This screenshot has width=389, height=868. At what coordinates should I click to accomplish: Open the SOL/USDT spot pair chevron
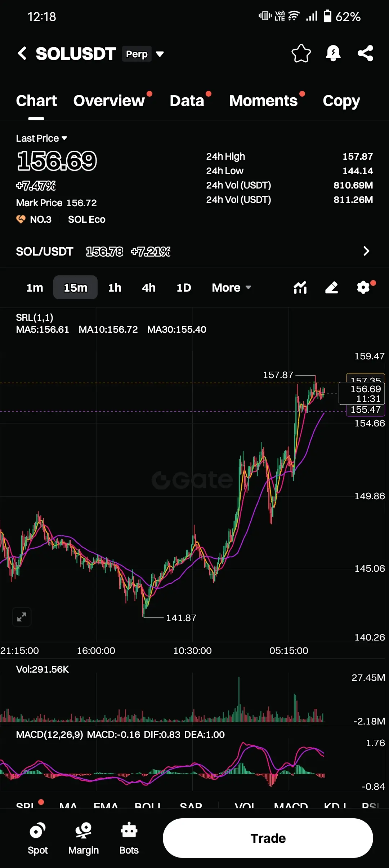click(x=366, y=251)
